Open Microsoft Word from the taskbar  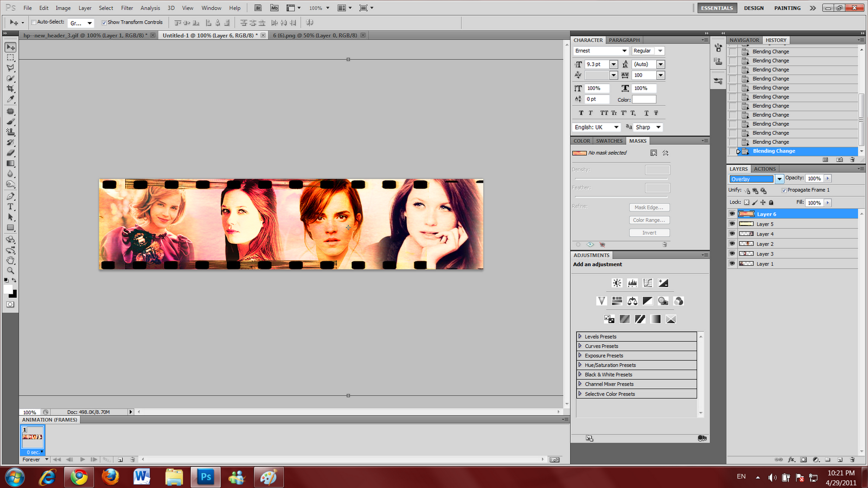142,477
